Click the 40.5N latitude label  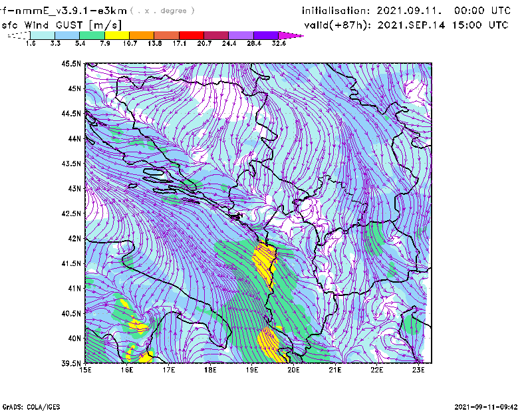tap(71, 313)
